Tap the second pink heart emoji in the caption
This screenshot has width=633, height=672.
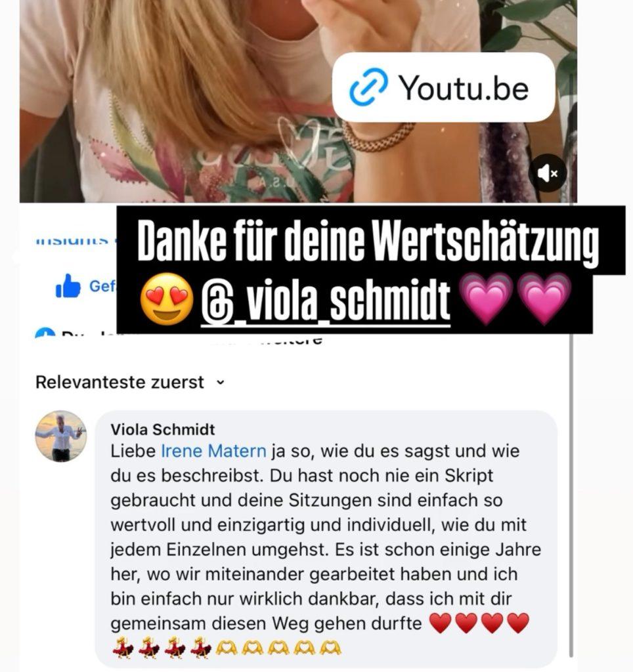pos(544,298)
